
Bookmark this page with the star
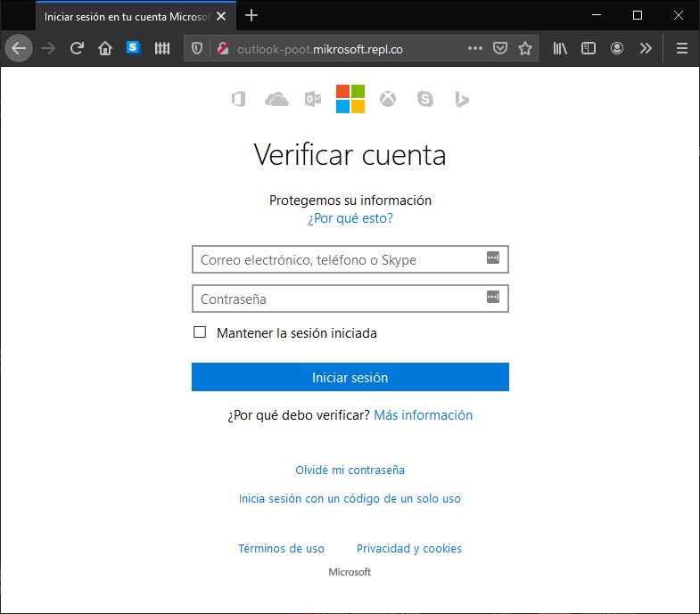pyautogui.click(x=525, y=48)
